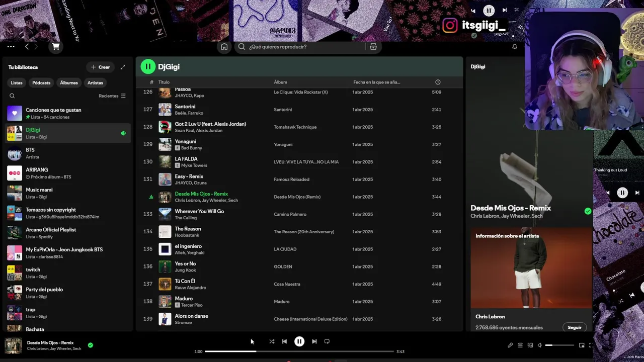The height and width of the screenshot is (362, 644).
Task: Open the miniplayer icon
Action: [x=582, y=345]
